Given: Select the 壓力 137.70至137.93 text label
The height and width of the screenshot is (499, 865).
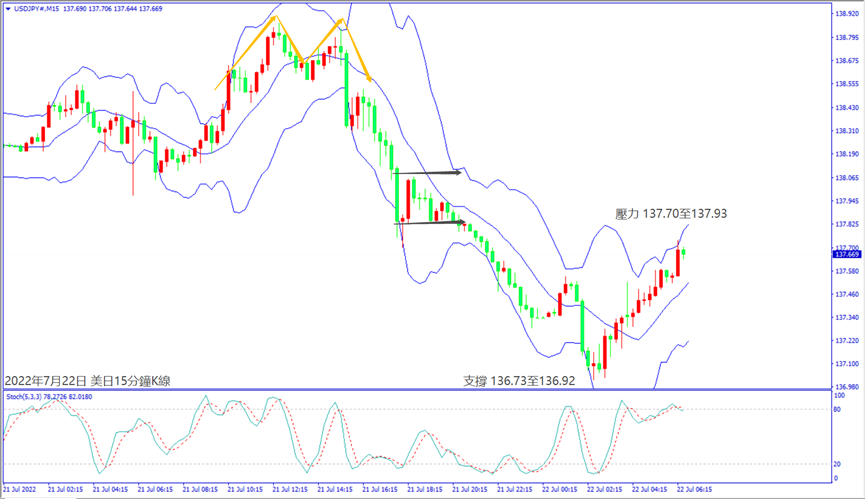Looking at the screenshot, I should 670,214.
